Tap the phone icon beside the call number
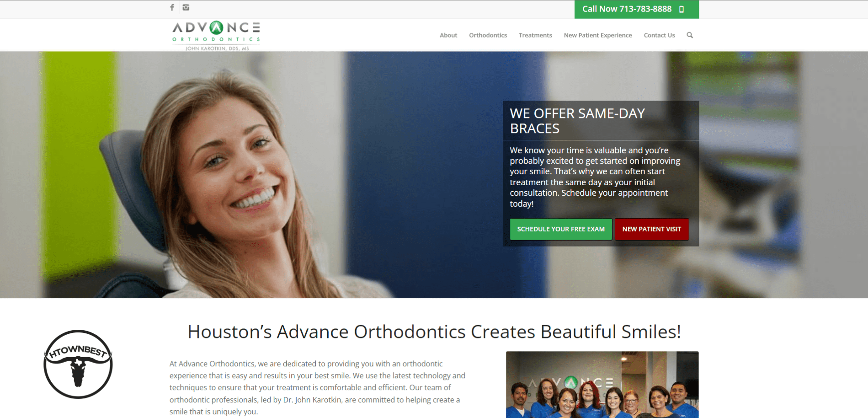 click(682, 9)
